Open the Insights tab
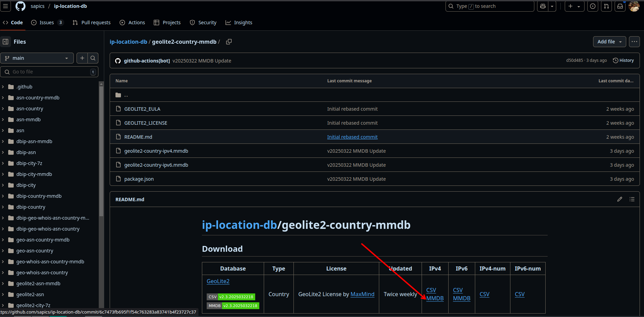 239,23
